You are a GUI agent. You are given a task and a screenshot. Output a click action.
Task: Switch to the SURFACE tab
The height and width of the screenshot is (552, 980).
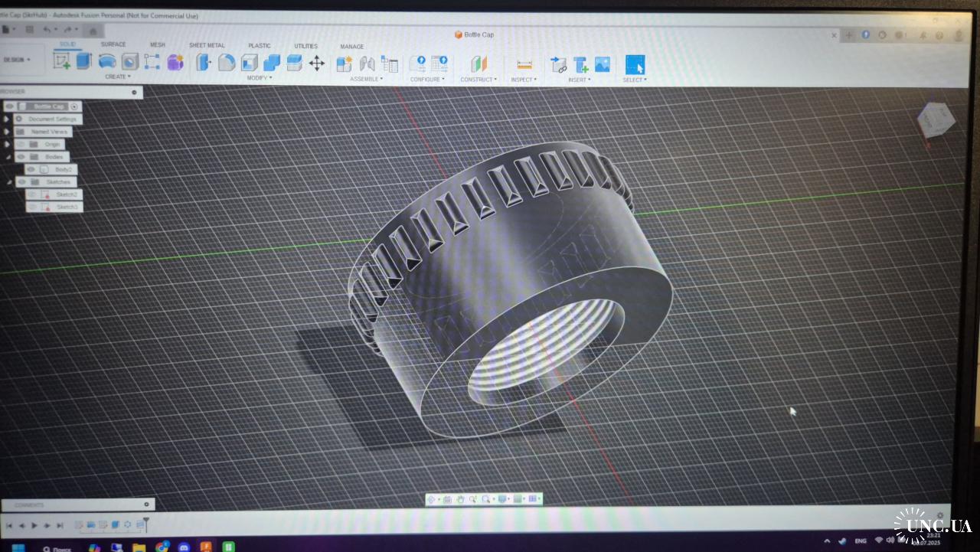point(113,44)
